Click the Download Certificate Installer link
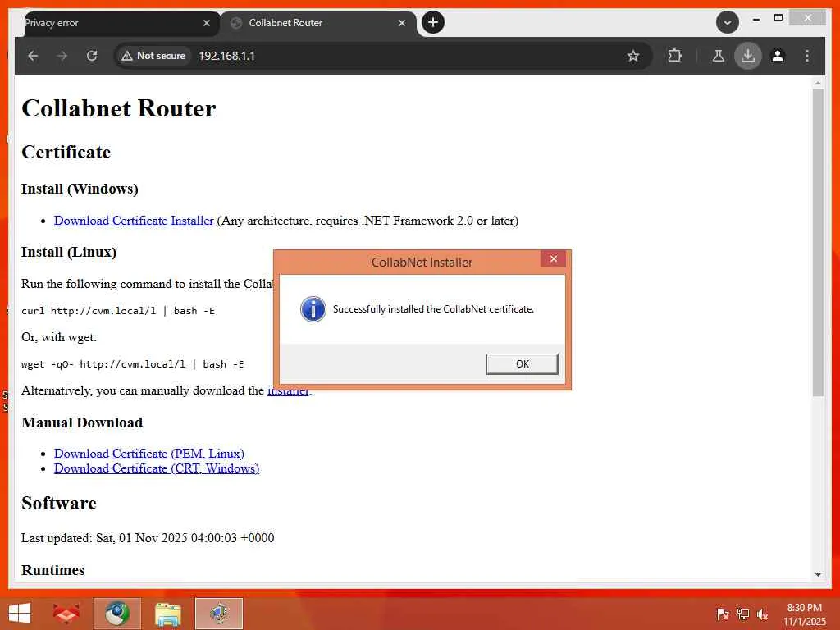Image resolution: width=840 pixels, height=630 pixels. (134, 221)
